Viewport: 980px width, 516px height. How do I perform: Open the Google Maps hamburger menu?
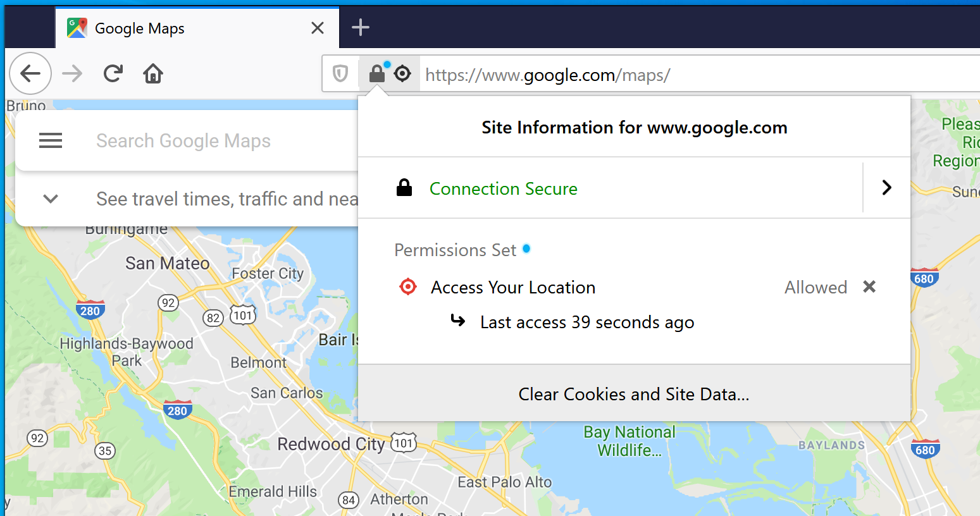[51, 140]
